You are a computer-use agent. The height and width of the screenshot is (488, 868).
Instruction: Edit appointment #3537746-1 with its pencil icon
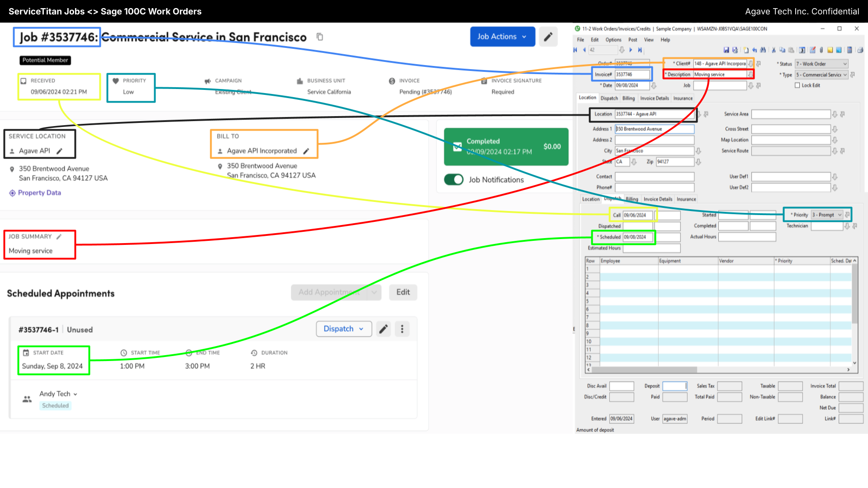point(383,329)
